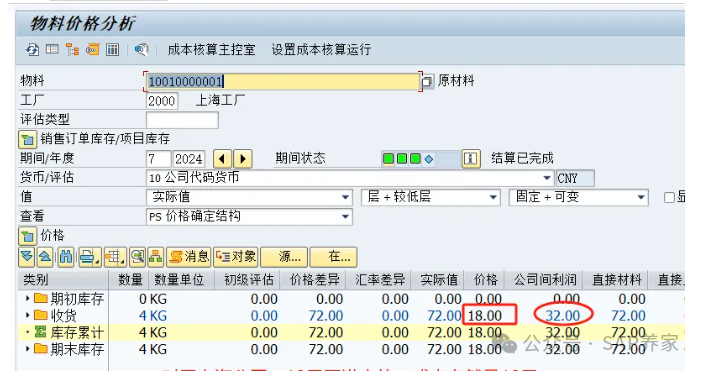
Task: Click the 消息 button
Action: [188, 257]
